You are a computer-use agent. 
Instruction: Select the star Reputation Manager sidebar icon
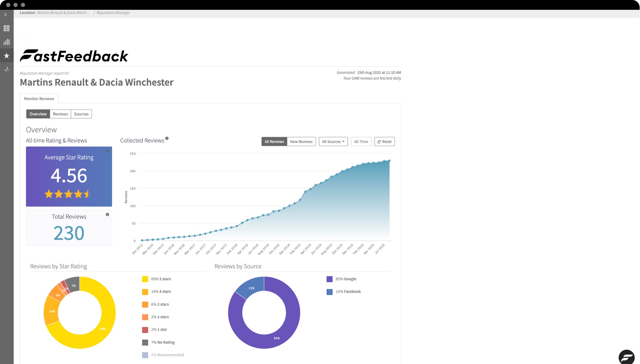(6, 56)
